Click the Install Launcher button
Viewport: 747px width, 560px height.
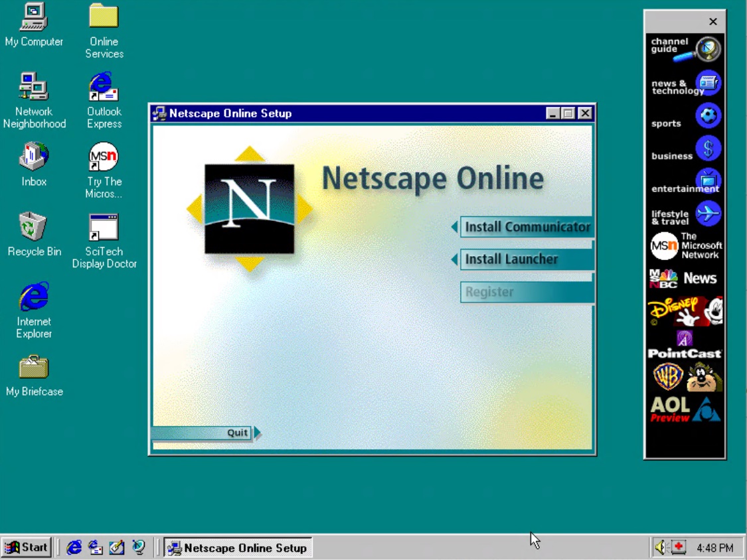527,259
